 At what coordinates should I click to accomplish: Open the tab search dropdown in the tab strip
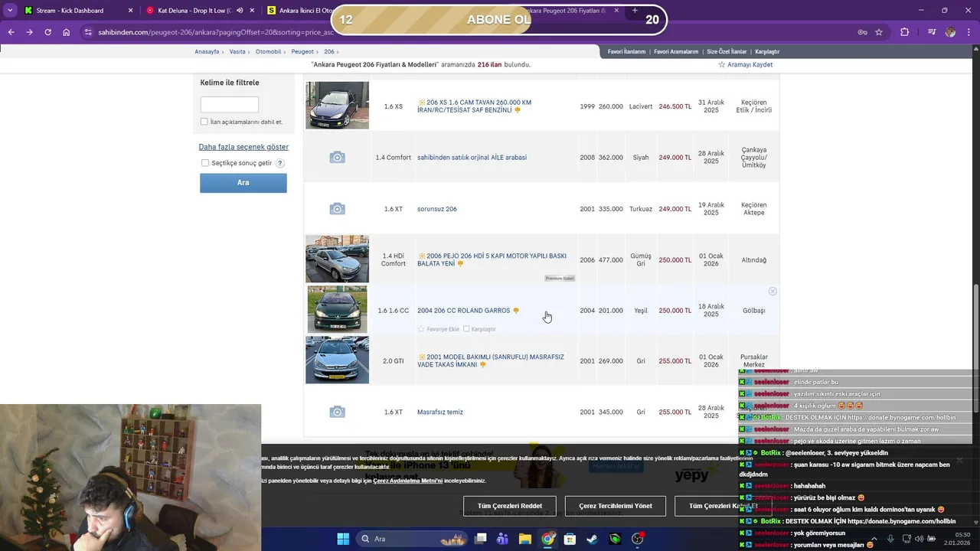(x=9, y=11)
